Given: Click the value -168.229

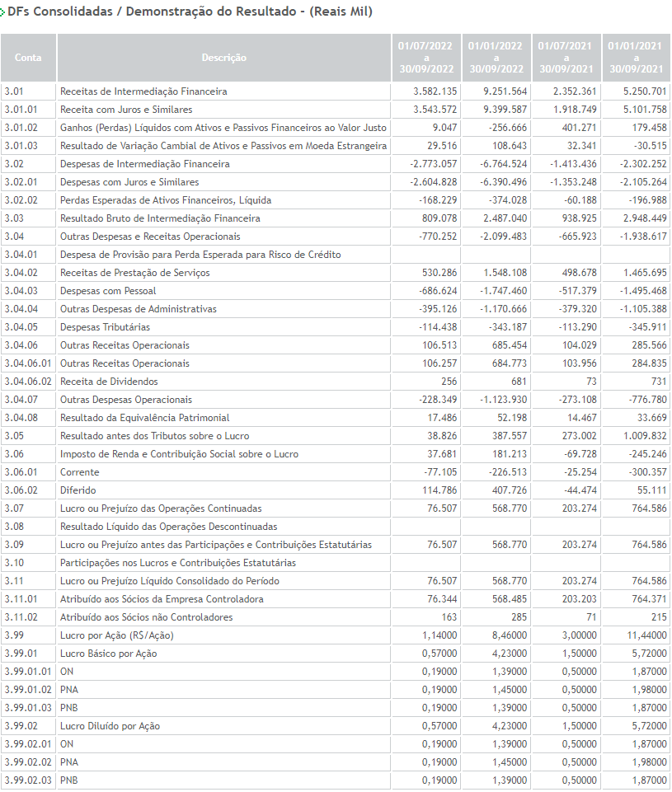Looking at the screenshot, I should coord(438,200).
